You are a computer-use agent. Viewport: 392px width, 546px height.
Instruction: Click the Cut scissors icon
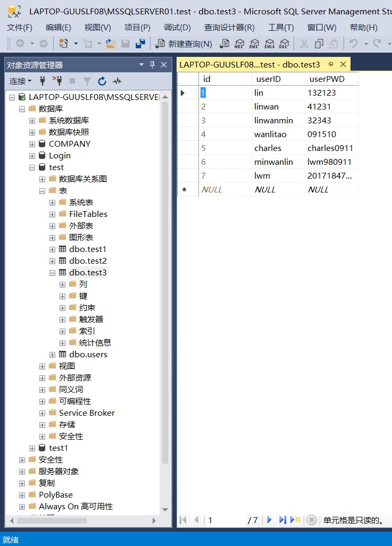(x=304, y=44)
